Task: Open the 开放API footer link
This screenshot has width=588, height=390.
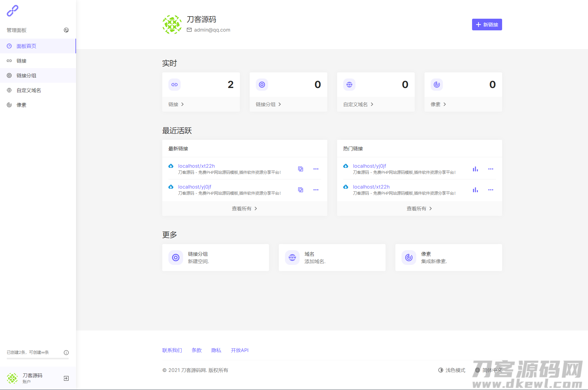Action: (240, 350)
